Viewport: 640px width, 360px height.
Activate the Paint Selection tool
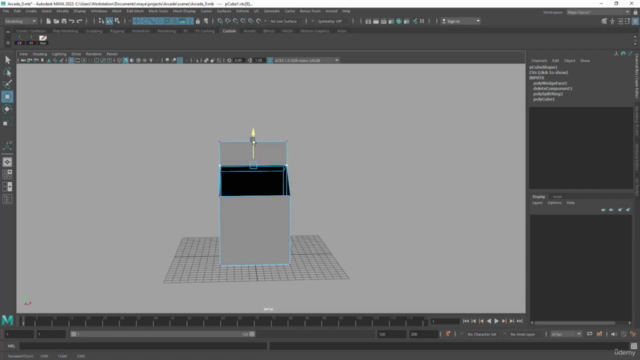[7, 84]
